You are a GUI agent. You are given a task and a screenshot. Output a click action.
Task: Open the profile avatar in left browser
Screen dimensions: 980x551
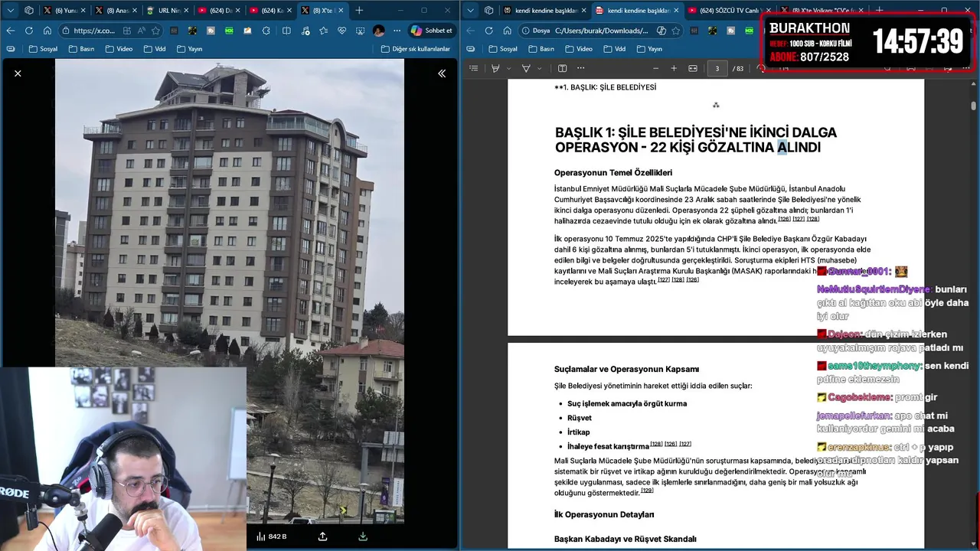point(378,31)
